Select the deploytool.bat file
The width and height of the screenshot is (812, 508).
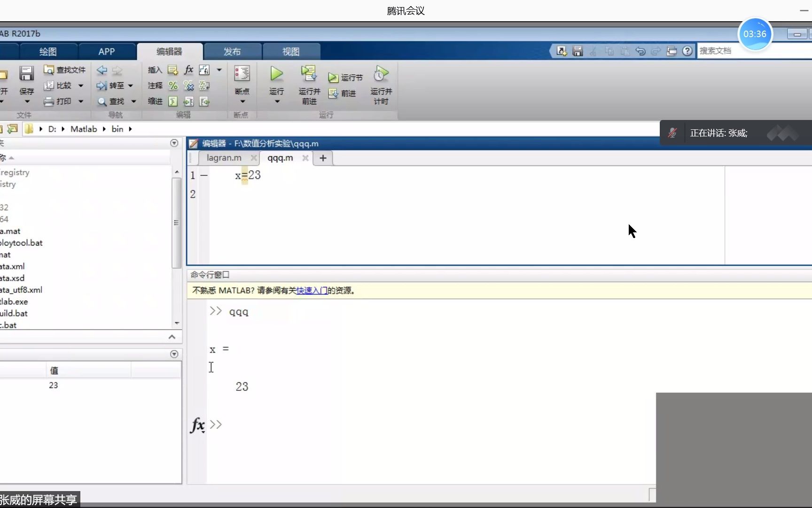point(21,243)
